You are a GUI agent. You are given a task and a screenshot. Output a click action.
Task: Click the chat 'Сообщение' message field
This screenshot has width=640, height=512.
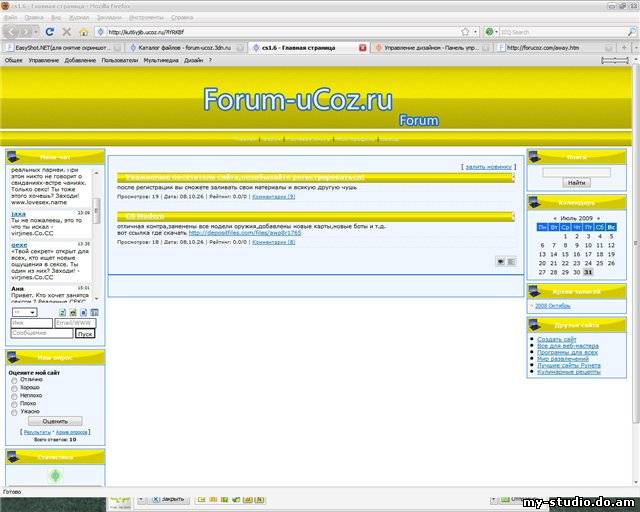point(42,334)
